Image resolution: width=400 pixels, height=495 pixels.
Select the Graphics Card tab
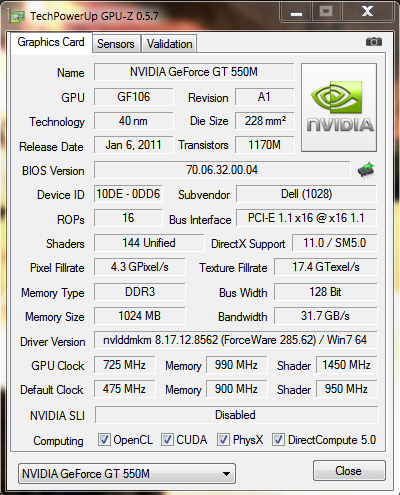[51, 42]
